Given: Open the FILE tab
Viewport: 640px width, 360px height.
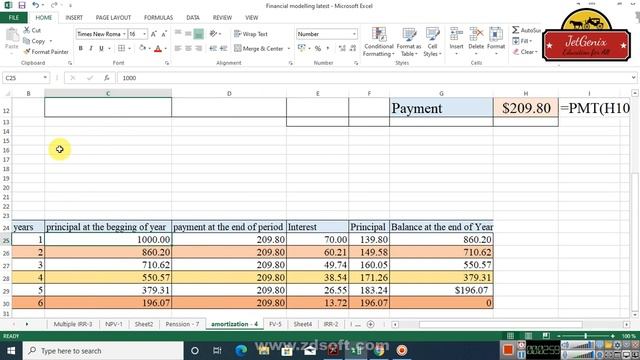Looking at the screenshot, I should (x=13, y=18).
